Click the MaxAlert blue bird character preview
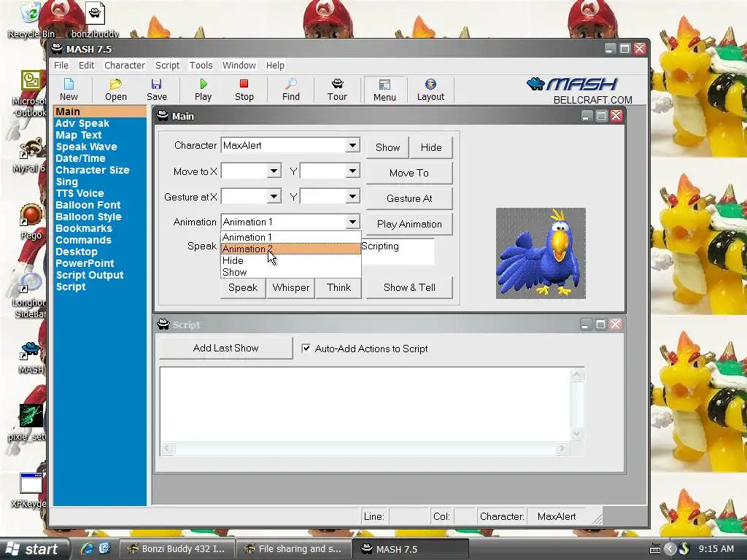The image size is (747, 560). 541,253
